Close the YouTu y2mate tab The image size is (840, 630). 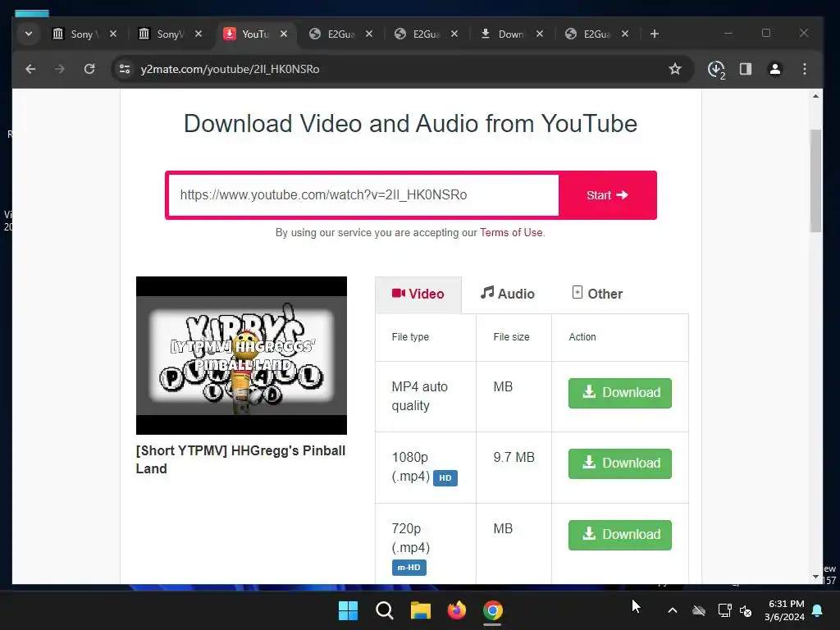pyautogui.click(x=284, y=34)
